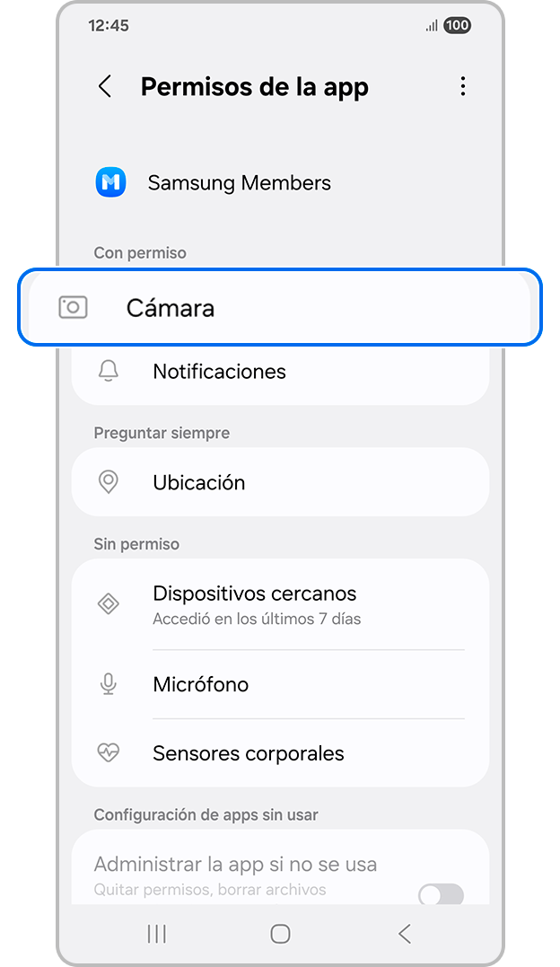Open Micrófono permission entry

(x=280, y=684)
